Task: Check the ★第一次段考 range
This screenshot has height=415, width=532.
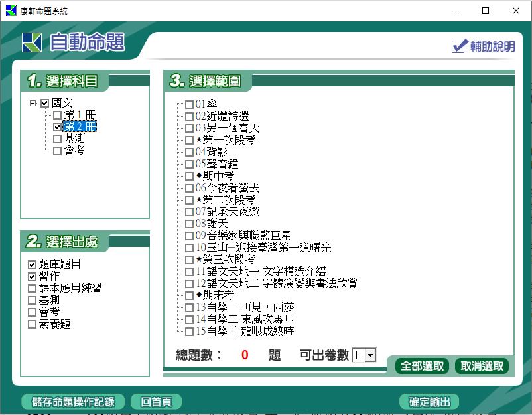Action: pyautogui.click(x=190, y=140)
